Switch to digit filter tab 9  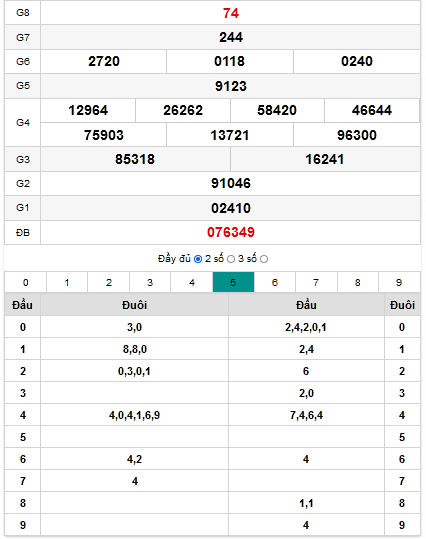[399, 282]
